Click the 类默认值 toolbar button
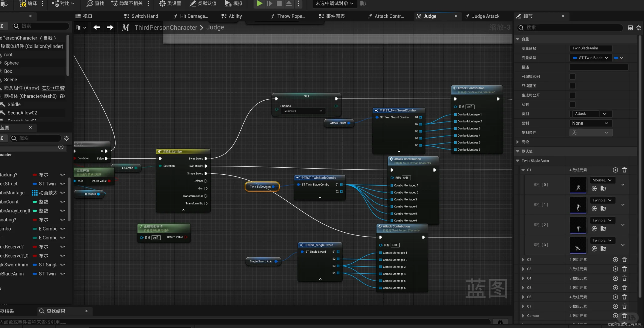This screenshot has width=644, height=328. pyautogui.click(x=203, y=3)
